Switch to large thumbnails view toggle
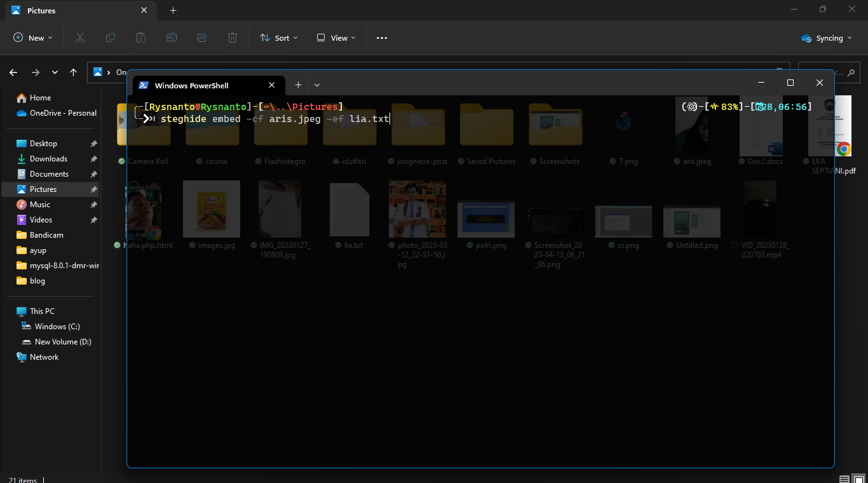This screenshot has height=483, width=868. click(x=858, y=479)
